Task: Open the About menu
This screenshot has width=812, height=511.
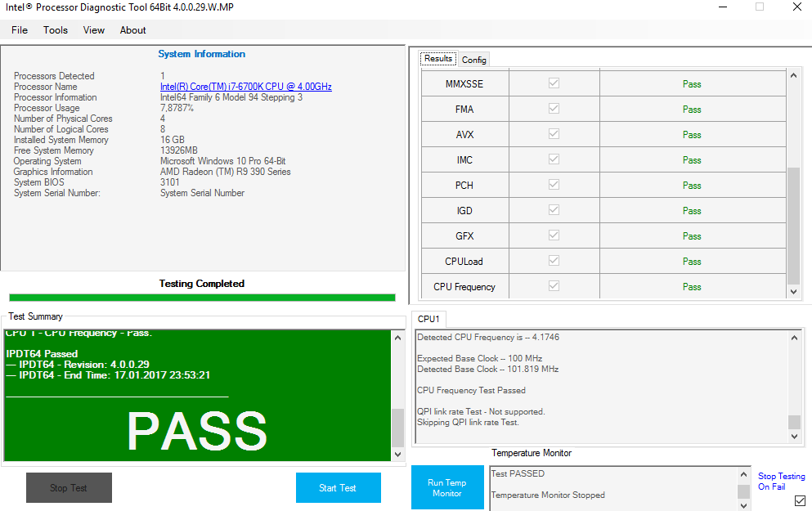Action: click(133, 30)
